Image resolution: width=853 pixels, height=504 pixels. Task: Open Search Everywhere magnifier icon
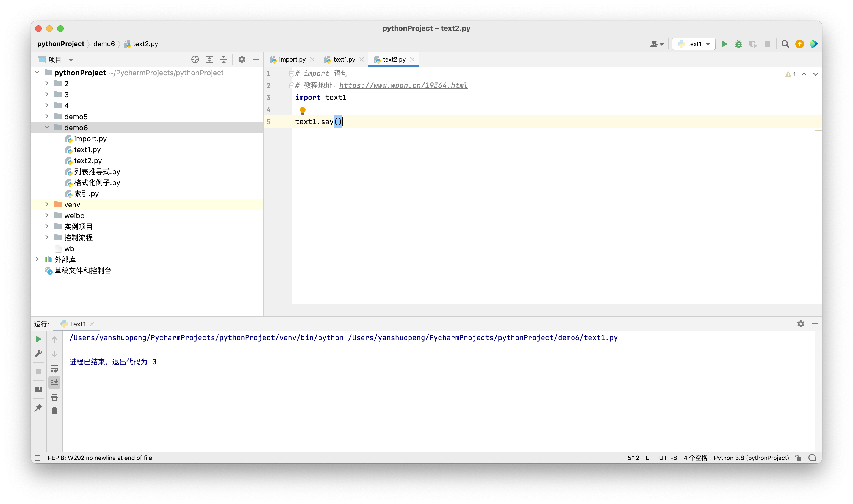(785, 44)
